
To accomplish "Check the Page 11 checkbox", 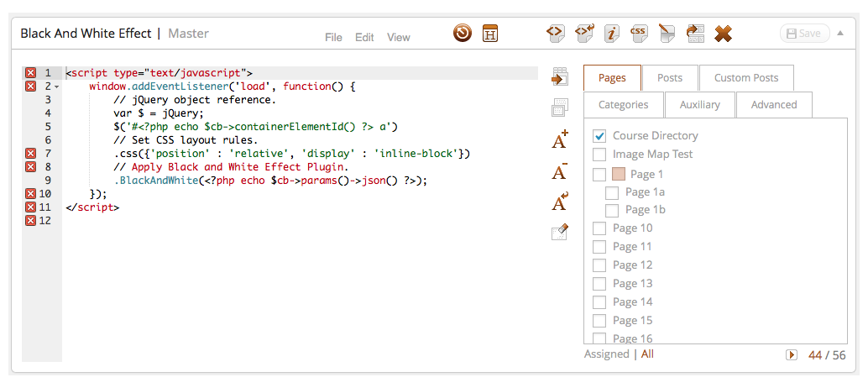I will [599, 246].
